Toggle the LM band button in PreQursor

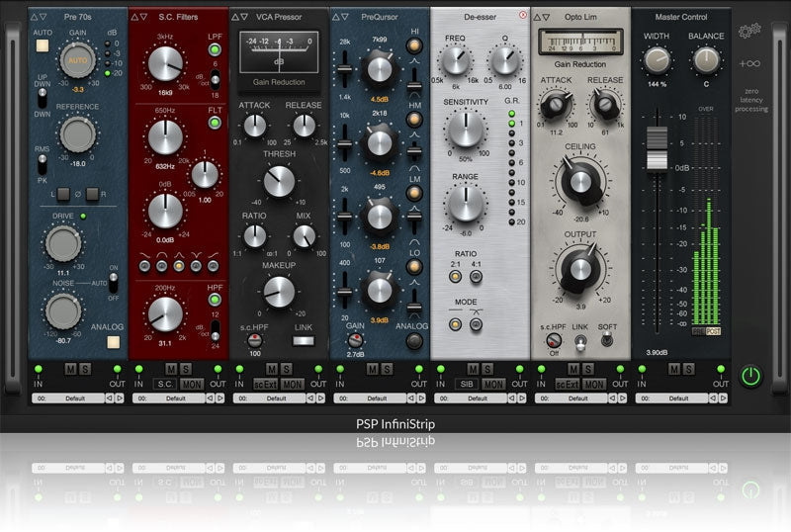point(414,193)
